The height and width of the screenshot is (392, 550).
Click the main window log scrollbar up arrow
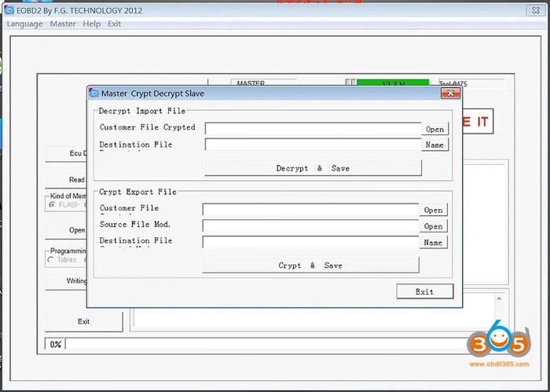pos(499,299)
